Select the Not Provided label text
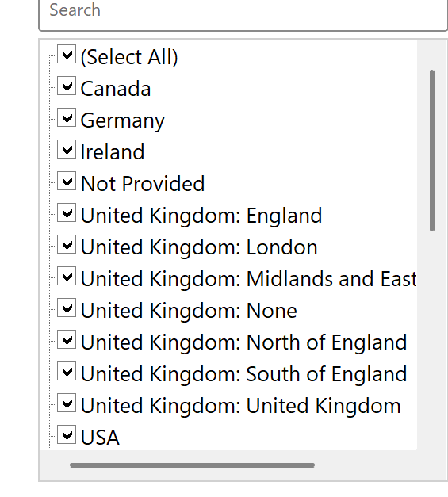448x497 pixels. pyautogui.click(x=143, y=184)
